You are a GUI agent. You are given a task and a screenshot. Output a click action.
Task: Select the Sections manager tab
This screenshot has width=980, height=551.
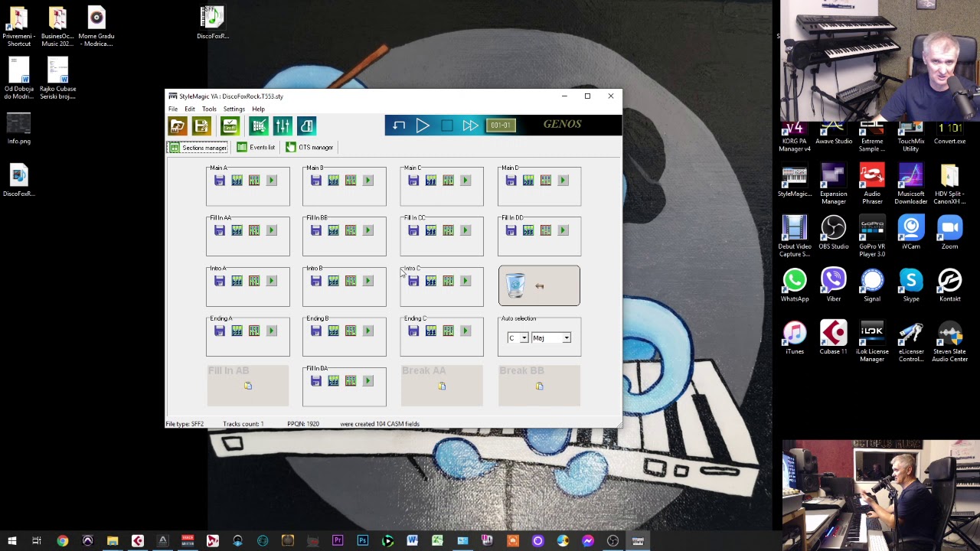198,147
